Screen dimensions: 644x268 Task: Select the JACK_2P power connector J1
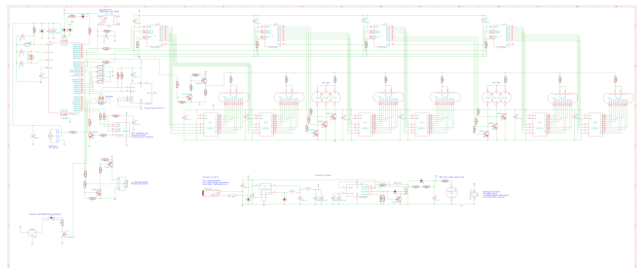[210, 193]
